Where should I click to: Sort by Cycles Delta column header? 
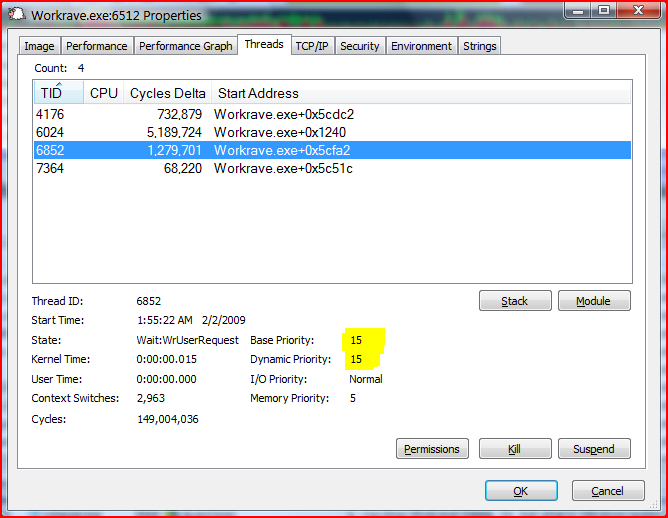pyautogui.click(x=166, y=93)
